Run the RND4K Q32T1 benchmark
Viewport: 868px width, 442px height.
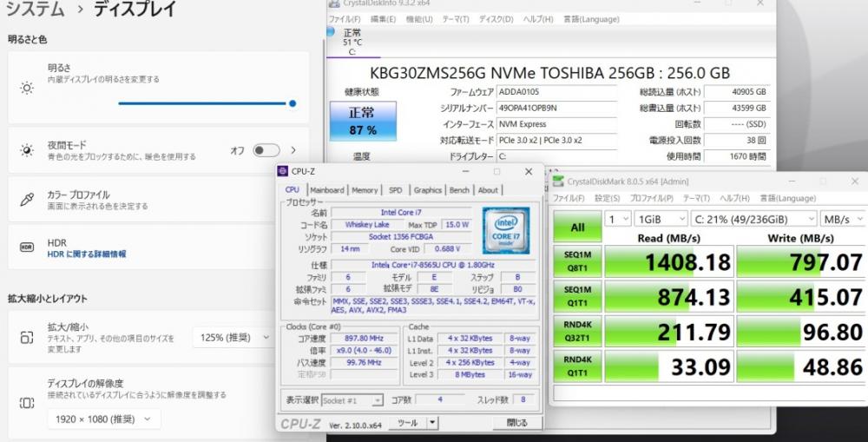point(577,331)
